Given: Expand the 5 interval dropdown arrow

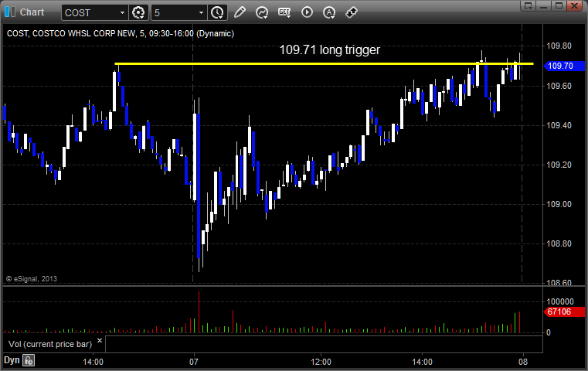Looking at the screenshot, I should (x=202, y=13).
